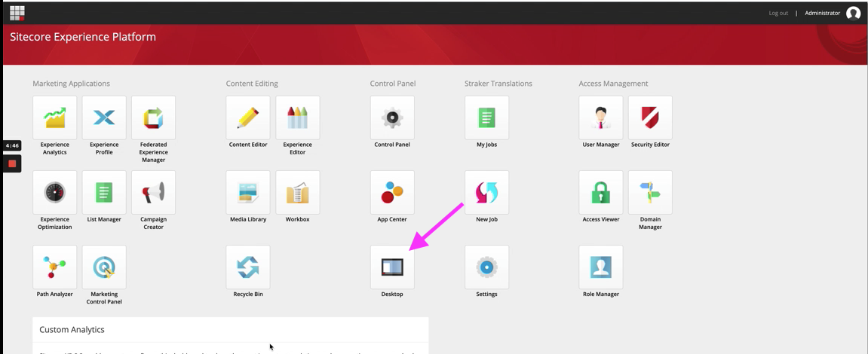
Task: Click the Administrator user name
Action: pyautogui.click(x=822, y=14)
